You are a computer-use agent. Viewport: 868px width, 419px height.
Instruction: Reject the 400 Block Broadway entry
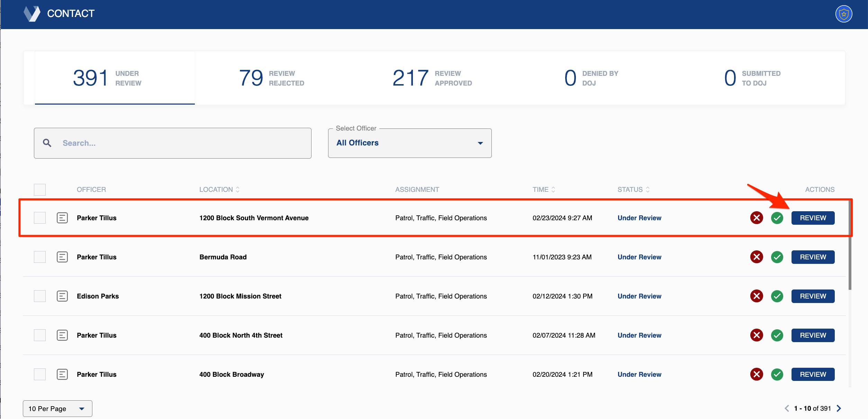click(x=757, y=374)
